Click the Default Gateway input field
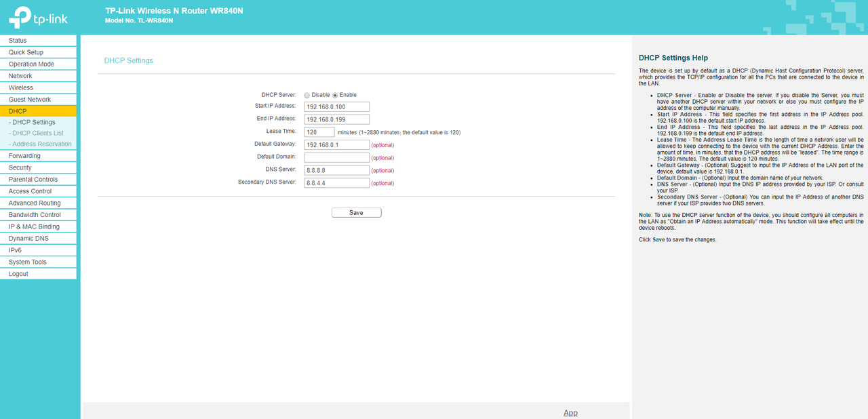Image resolution: width=868 pixels, height=419 pixels. coord(336,145)
